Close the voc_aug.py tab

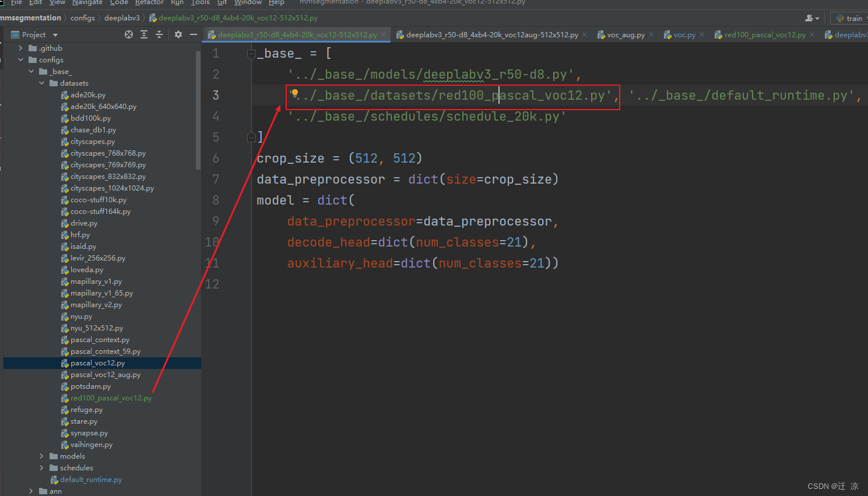point(651,35)
